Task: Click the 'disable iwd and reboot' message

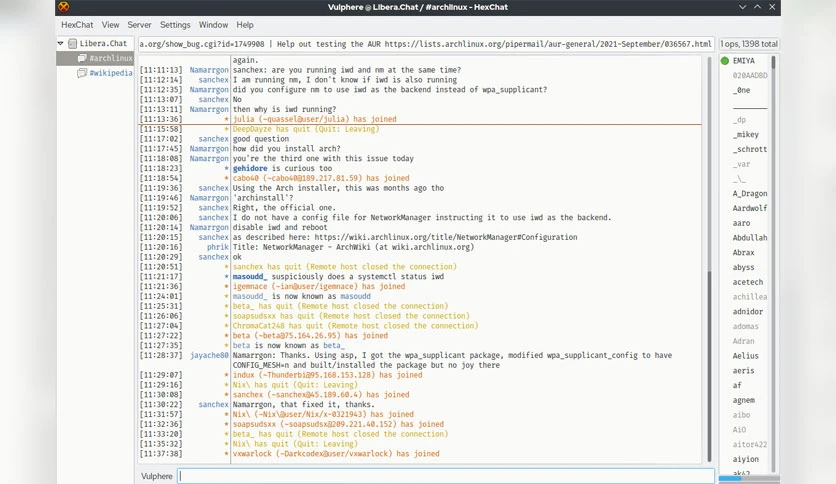Action: (280, 227)
